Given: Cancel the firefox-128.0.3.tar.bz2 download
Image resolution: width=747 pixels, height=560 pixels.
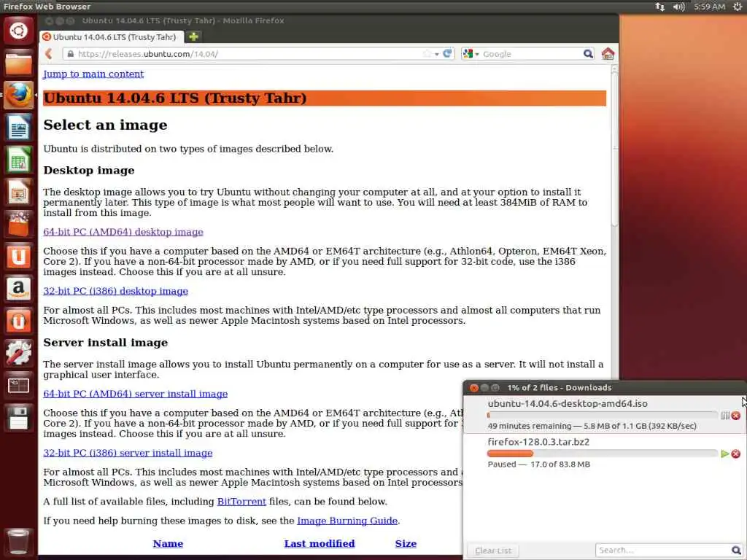Looking at the screenshot, I should click(x=736, y=454).
